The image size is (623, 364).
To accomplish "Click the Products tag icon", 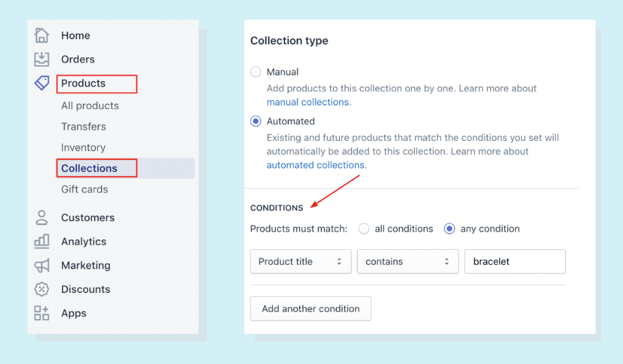I will (x=42, y=83).
